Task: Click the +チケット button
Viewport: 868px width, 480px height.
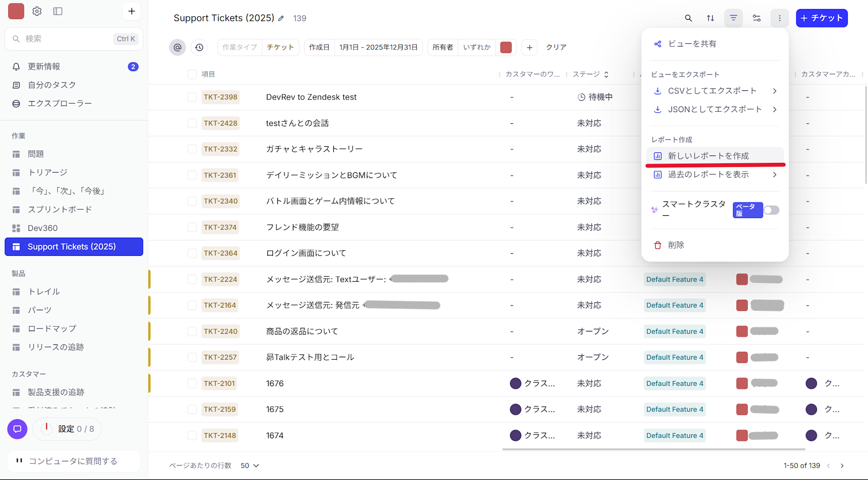Action: [x=821, y=18]
